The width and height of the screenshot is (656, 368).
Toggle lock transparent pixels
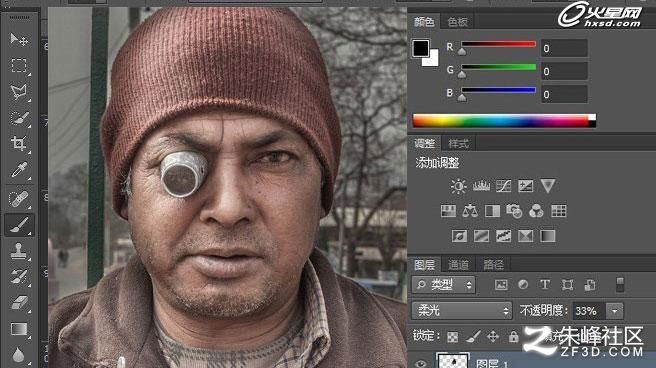tap(452, 337)
